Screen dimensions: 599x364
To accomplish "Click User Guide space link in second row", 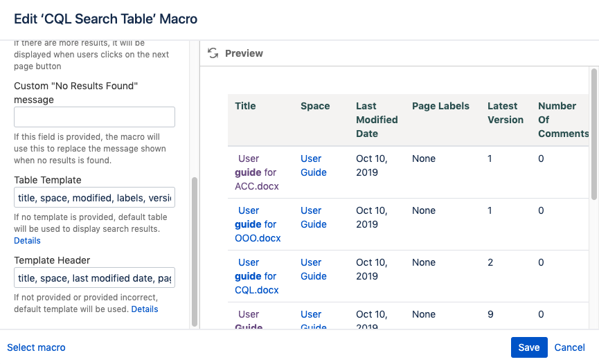I will pos(313,217).
